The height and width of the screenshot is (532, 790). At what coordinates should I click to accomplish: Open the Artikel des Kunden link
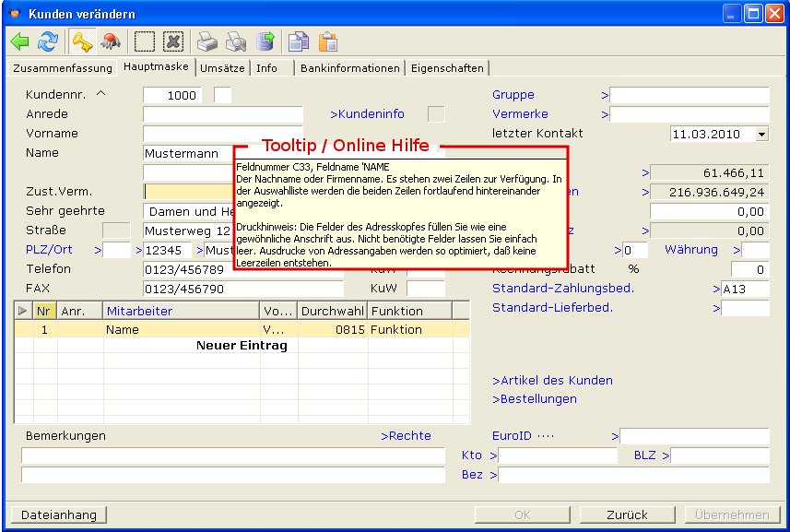coord(552,380)
